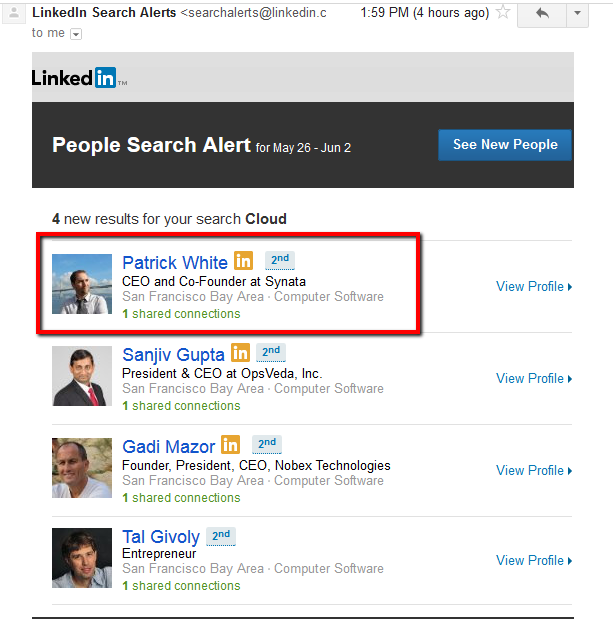
Task: Click 2nd degree badge for Tal Givoly
Action: pos(221,536)
